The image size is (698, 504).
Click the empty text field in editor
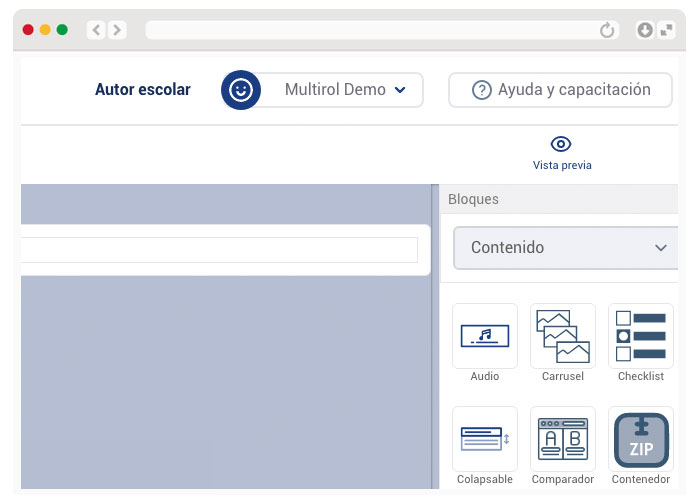click(x=220, y=250)
